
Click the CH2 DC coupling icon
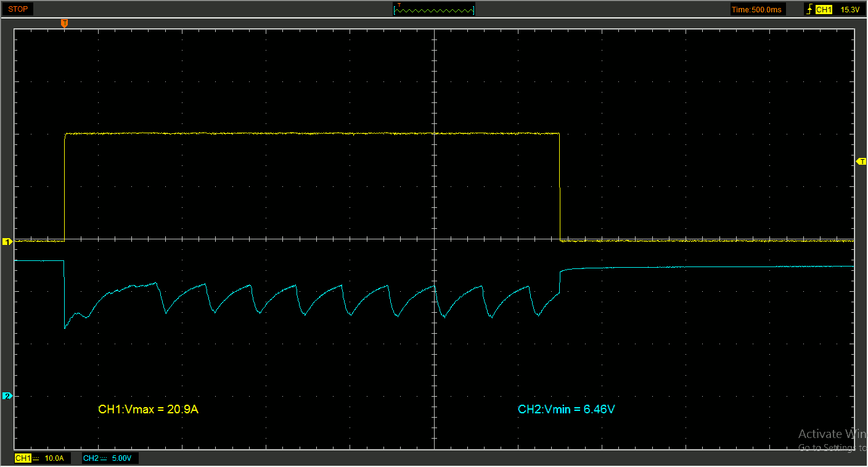(x=104, y=458)
